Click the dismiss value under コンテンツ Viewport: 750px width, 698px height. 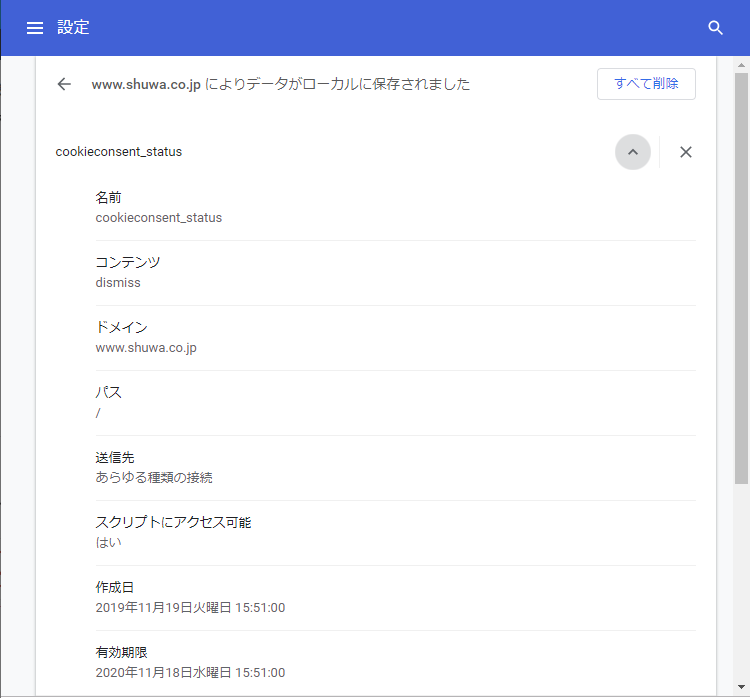pos(118,282)
